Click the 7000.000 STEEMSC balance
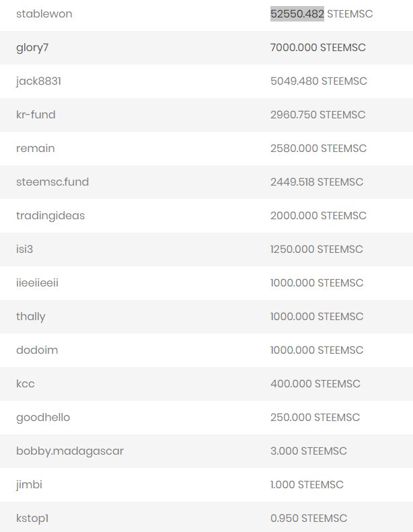 tap(317, 48)
